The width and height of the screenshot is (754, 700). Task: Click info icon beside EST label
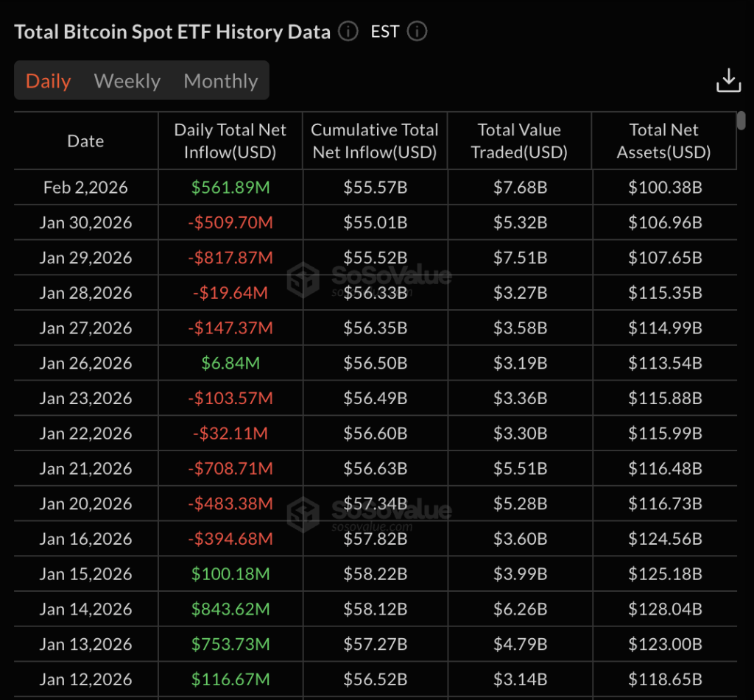pos(417,32)
